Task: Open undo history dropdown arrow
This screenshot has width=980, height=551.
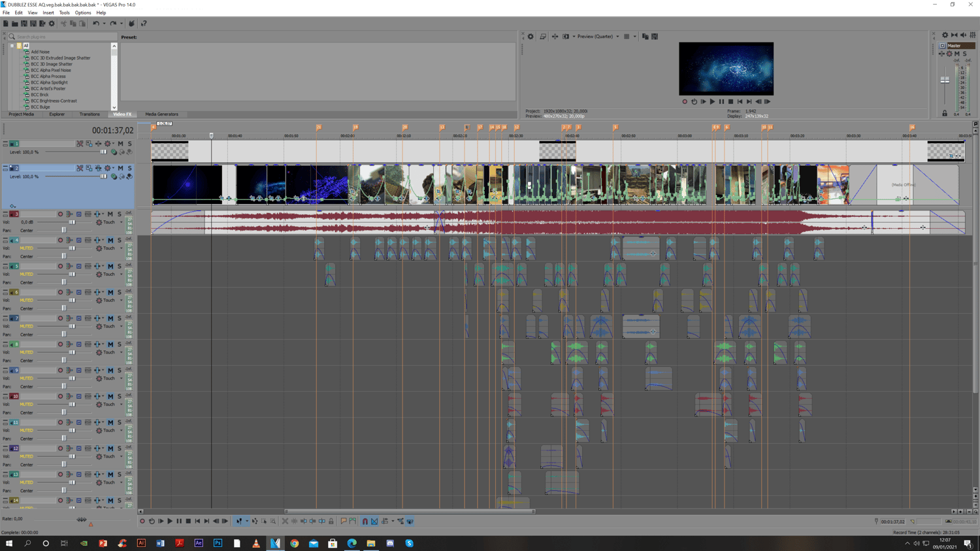Action: pos(104,24)
